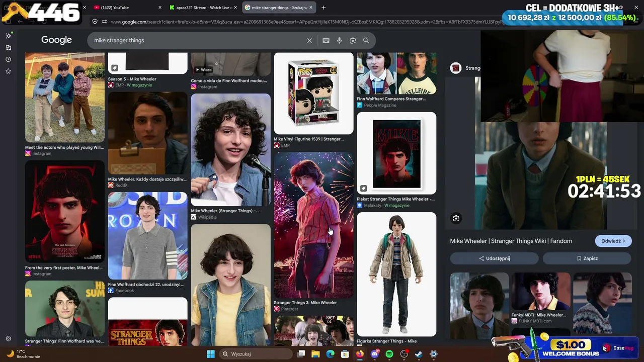
Task: Show site tracking protection shield info
Action: pos(95,22)
